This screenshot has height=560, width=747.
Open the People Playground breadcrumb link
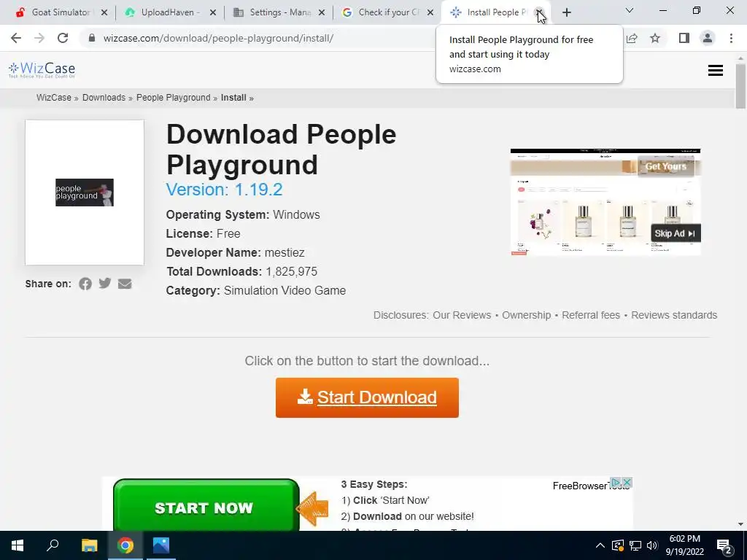[174, 98]
